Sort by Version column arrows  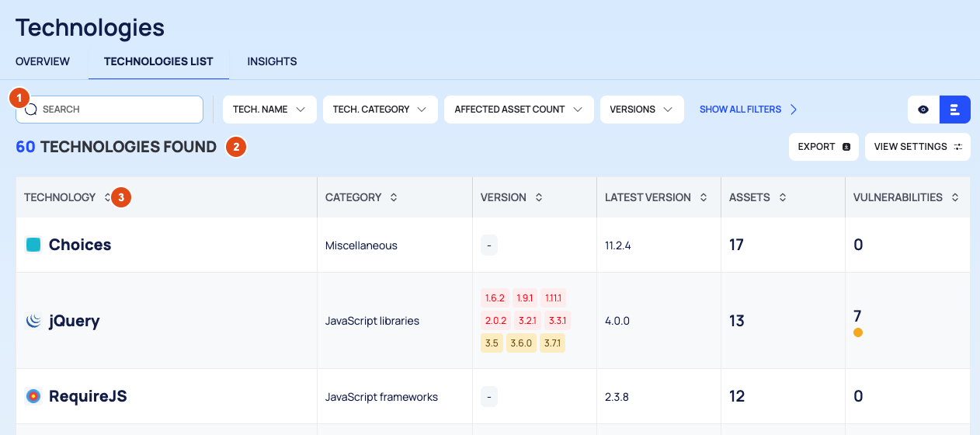point(538,197)
